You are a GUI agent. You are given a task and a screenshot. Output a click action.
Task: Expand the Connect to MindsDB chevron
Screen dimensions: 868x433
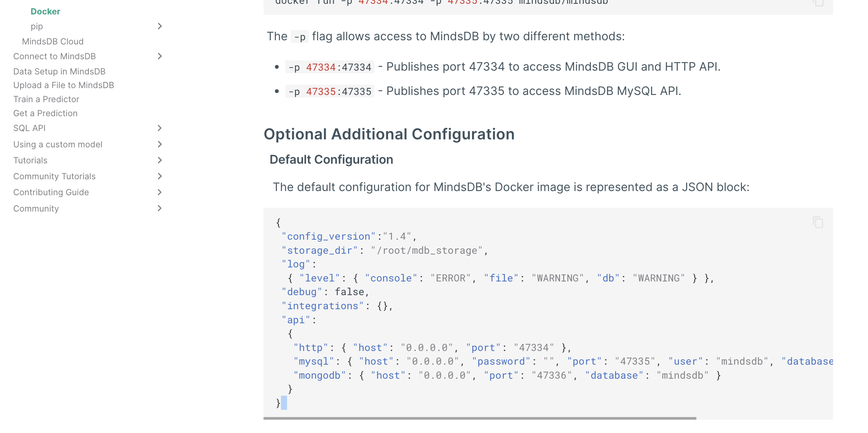pos(160,56)
